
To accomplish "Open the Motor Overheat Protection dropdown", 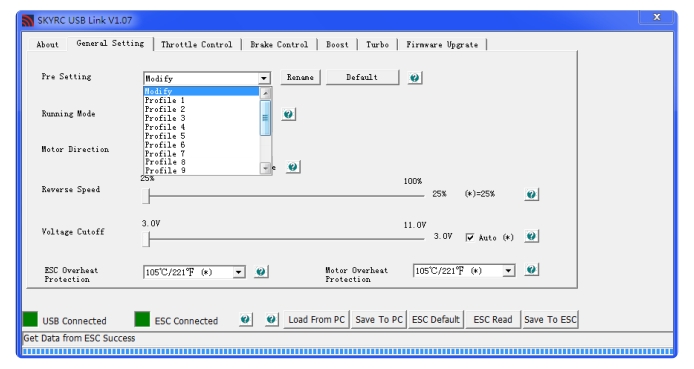I will tap(509, 270).
